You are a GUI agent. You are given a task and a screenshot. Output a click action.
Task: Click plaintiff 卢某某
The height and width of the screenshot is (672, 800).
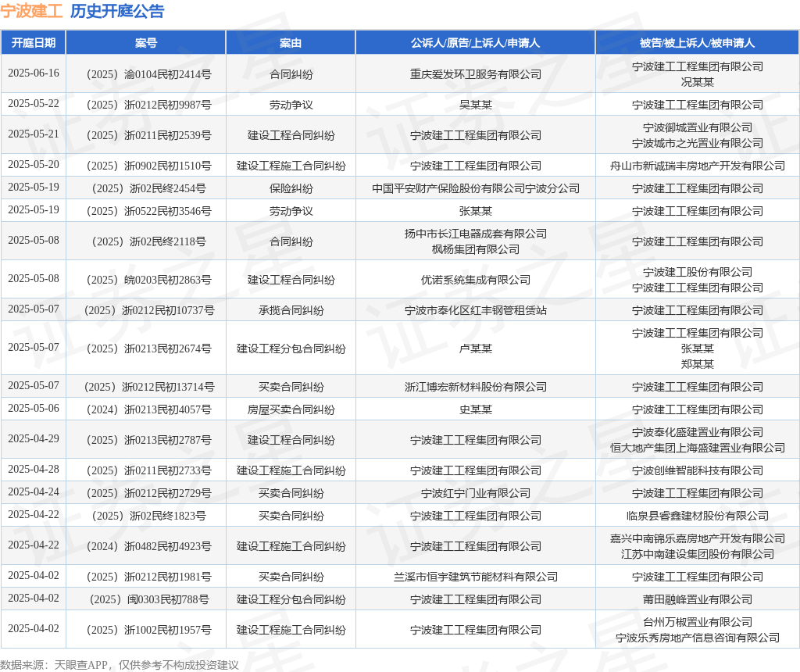point(476,349)
